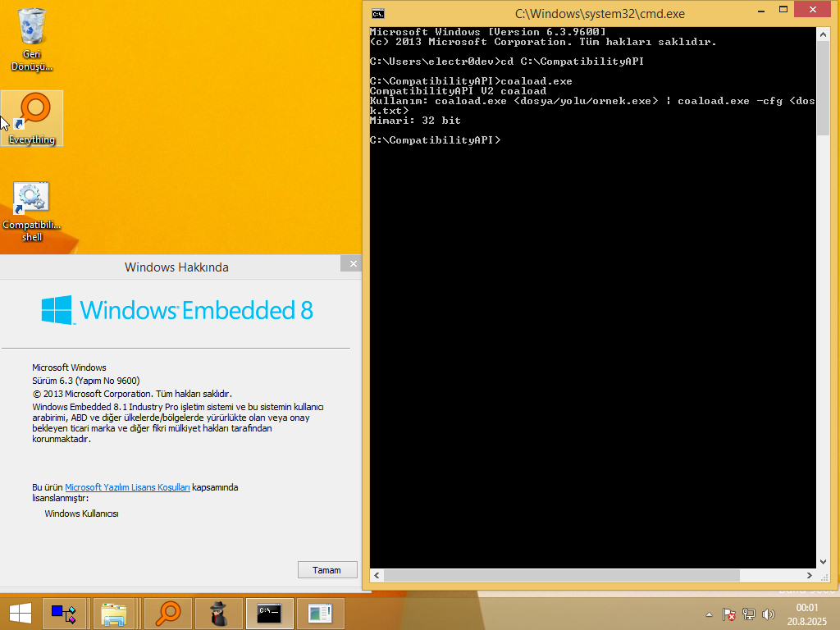
Task: Open the Start button on taskbar
Action: [x=21, y=614]
